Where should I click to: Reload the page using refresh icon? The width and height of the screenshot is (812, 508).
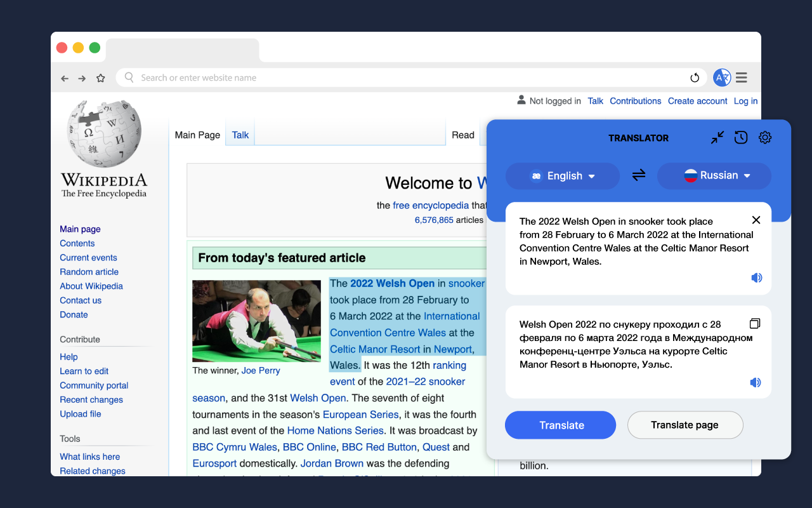tap(695, 78)
